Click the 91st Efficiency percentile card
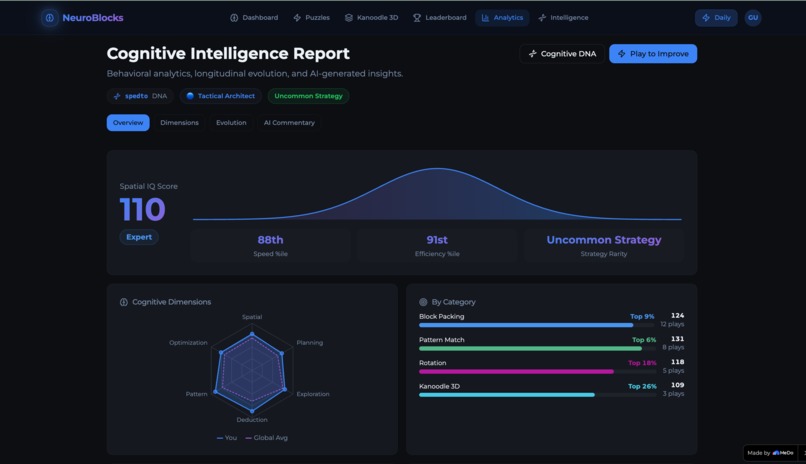The width and height of the screenshot is (806, 464). coord(437,246)
